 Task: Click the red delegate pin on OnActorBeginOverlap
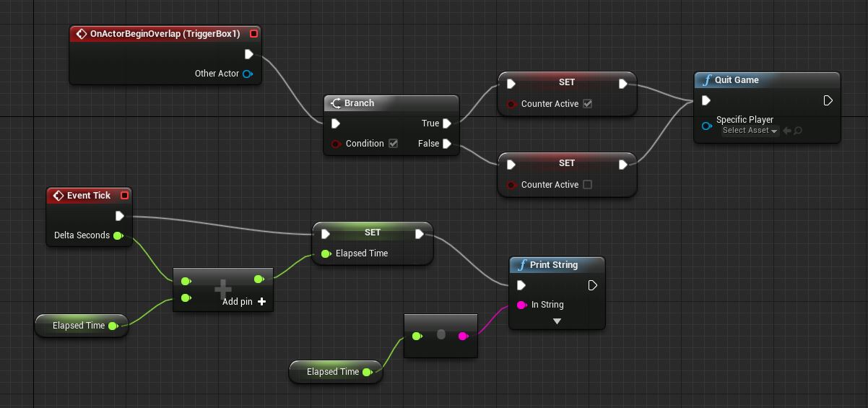click(253, 33)
